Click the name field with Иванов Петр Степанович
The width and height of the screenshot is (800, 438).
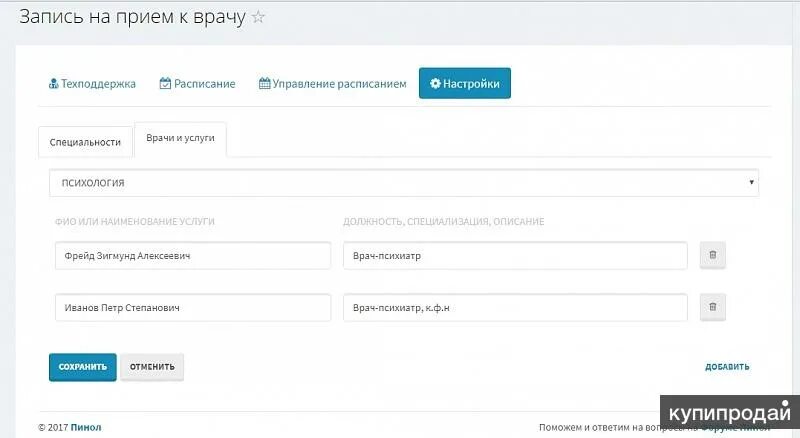tap(193, 307)
